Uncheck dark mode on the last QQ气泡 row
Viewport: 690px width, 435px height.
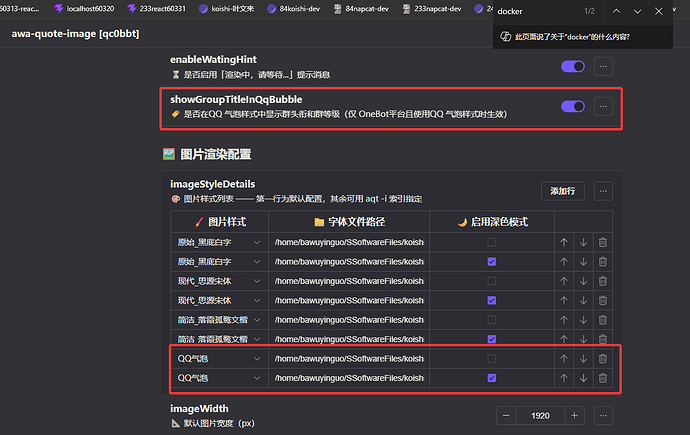point(490,378)
